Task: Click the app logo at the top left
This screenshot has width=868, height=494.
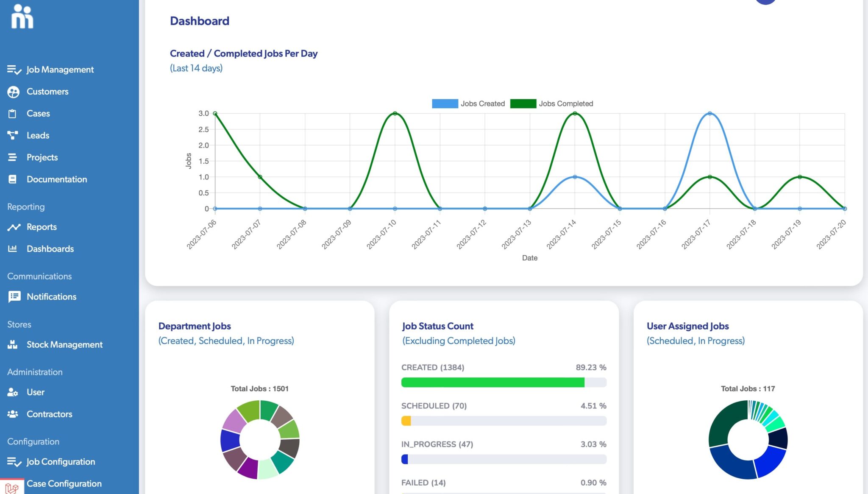Action: tap(21, 17)
